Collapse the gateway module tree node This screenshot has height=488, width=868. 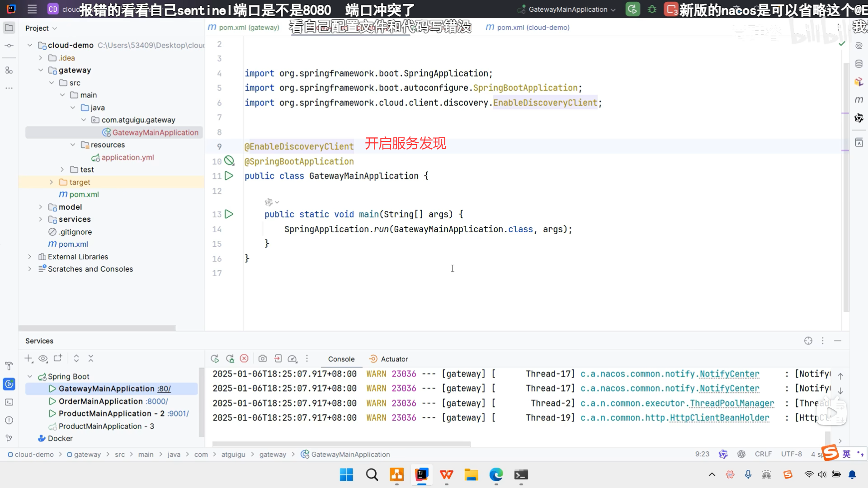(x=40, y=70)
